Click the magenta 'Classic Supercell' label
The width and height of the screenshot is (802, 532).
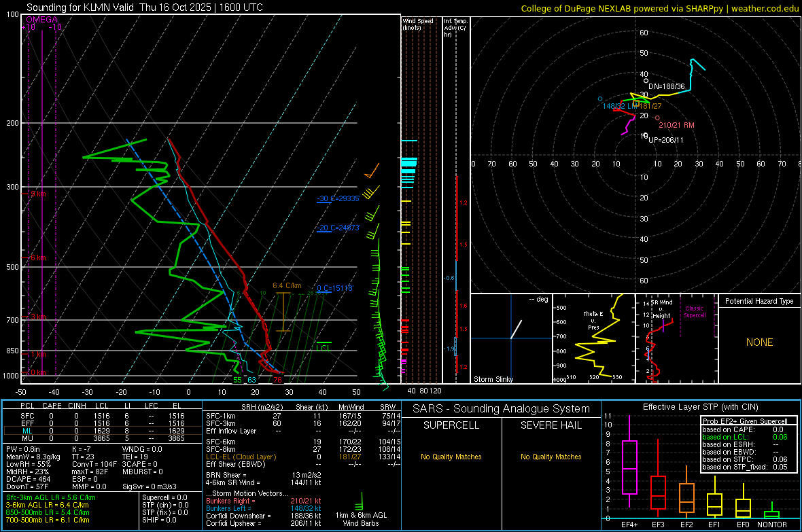(x=694, y=312)
